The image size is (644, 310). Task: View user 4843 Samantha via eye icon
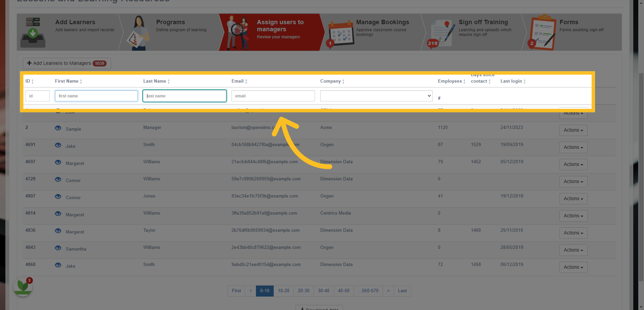click(58, 248)
